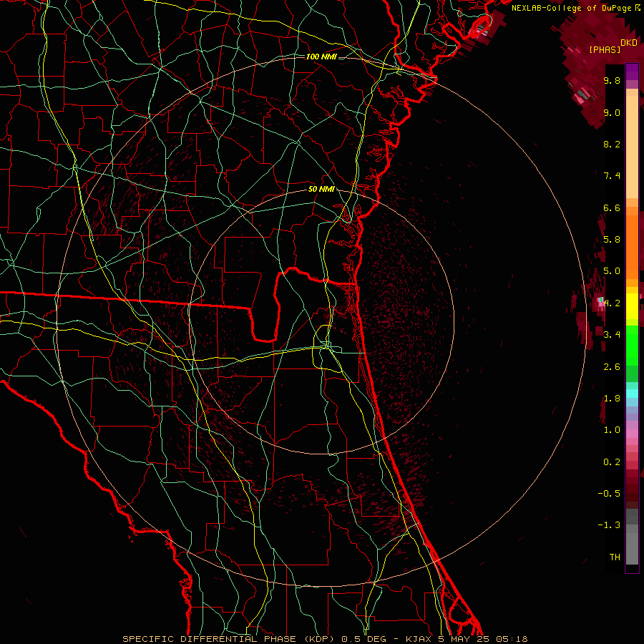Select the 5.8 scale value

click(612, 240)
